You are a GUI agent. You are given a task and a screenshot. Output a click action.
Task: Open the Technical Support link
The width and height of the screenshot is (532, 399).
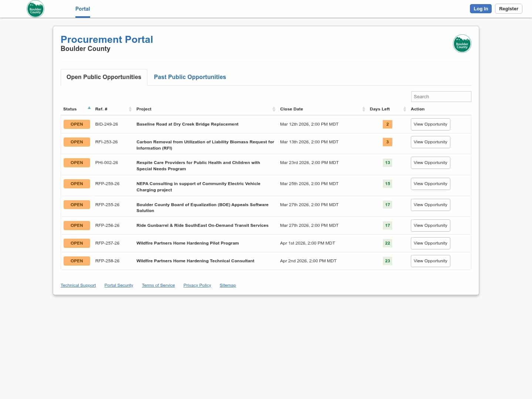click(x=78, y=286)
